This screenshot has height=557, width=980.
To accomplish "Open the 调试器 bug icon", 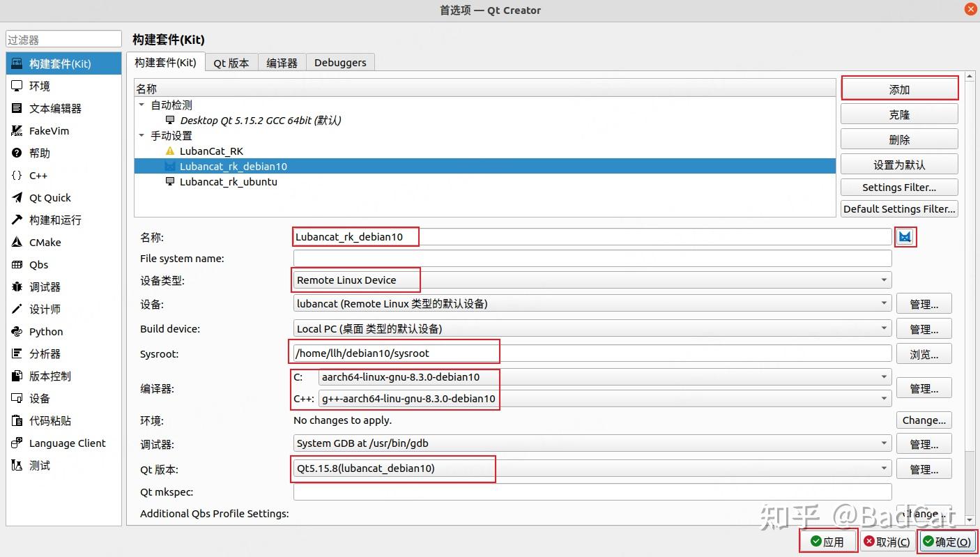I will [x=17, y=287].
